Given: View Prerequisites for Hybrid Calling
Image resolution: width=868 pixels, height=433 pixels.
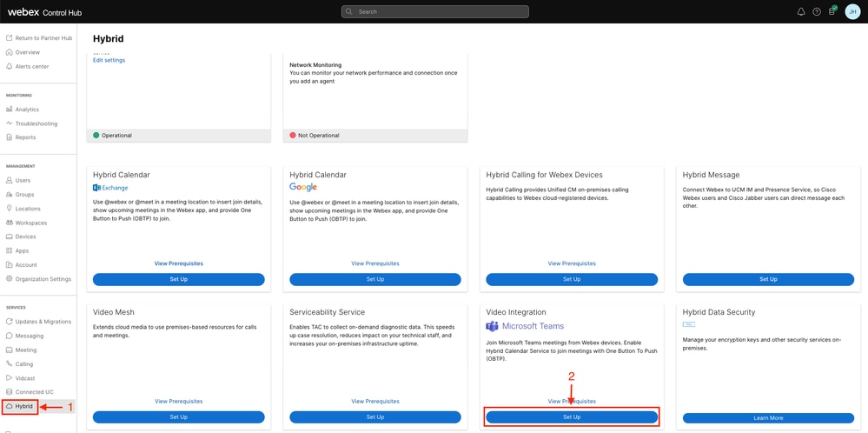Looking at the screenshot, I should point(572,263).
